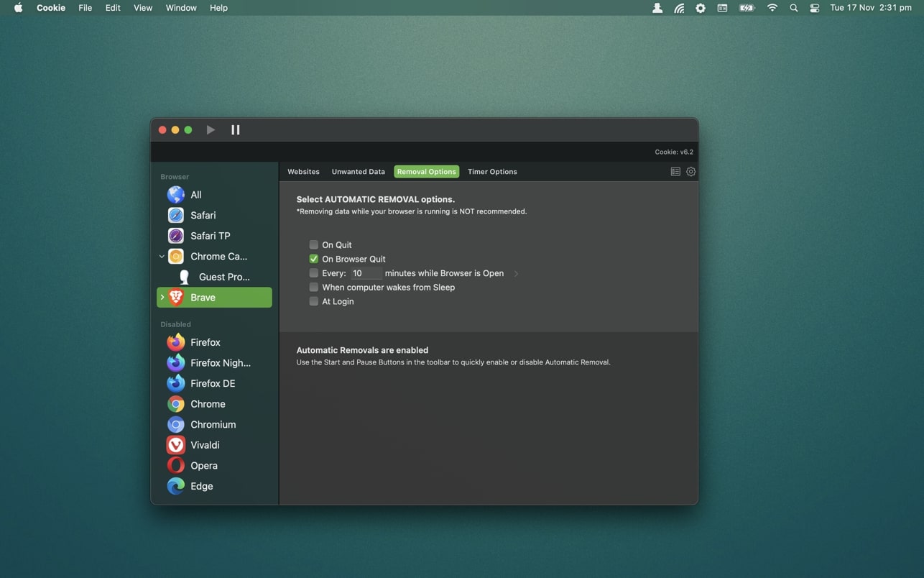This screenshot has height=578, width=924.
Task: Select the Guest Profile under Chrome Canary
Action: 223,277
